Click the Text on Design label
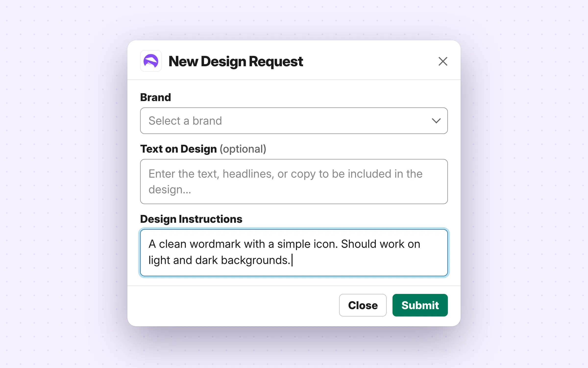Image resolution: width=588 pixels, height=368 pixels. pos(178,149)
